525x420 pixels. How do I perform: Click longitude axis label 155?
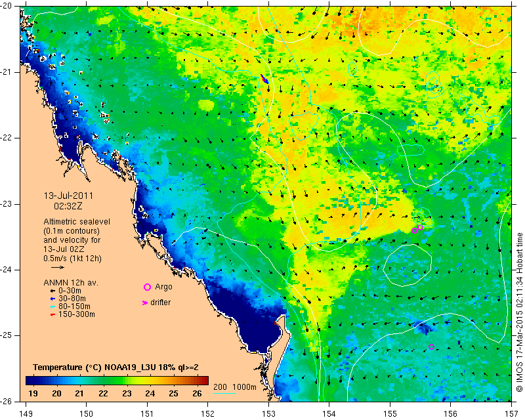(x=390, y=414)
